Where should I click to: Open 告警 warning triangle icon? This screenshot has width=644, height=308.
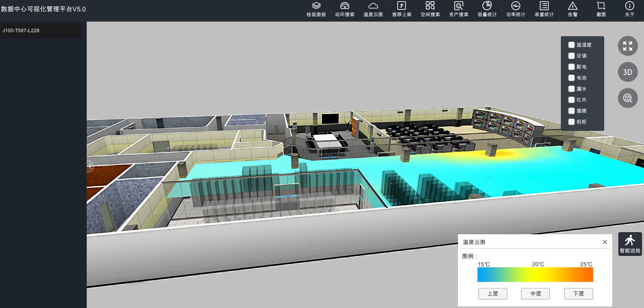pos(573,6)
